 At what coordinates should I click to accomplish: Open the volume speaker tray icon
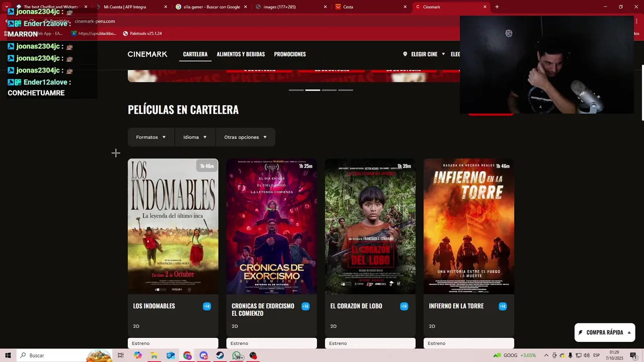click(587, 355)
